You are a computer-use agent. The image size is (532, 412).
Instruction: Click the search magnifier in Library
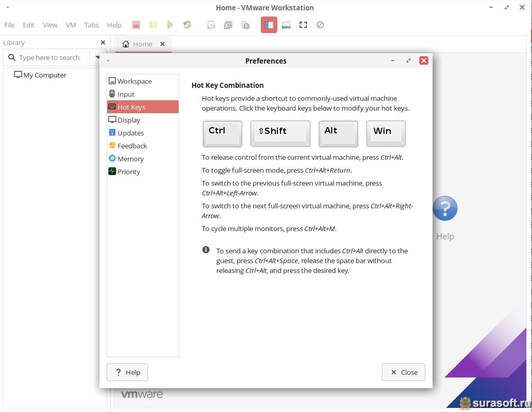pyautogui.click(x=12, y=57)
